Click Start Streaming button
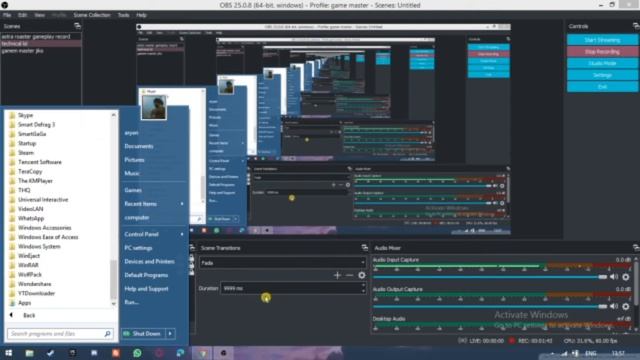The height and width of the screenshot is (360, 640). click(x=602, y=40)
